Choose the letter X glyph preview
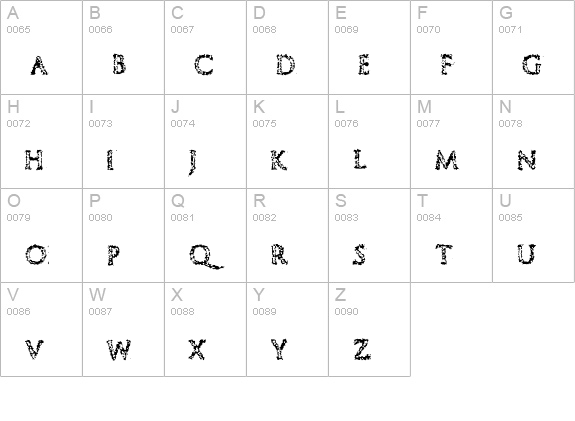Screen dimensions: 575x421 197,349
